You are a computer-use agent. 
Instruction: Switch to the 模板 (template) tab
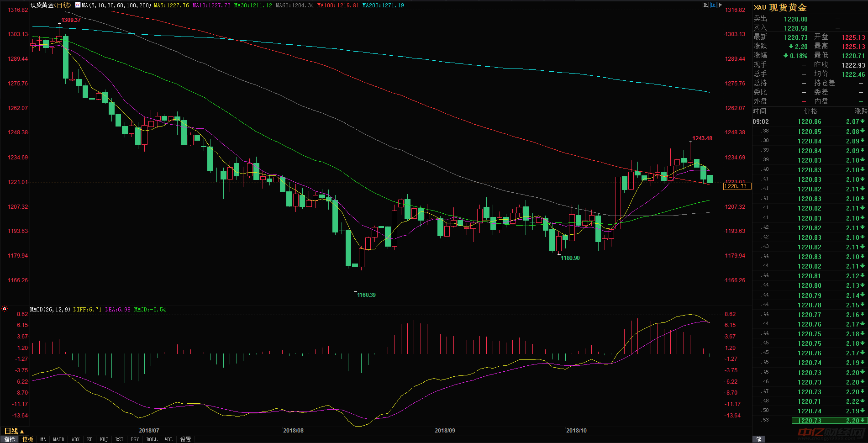(27, 439)
